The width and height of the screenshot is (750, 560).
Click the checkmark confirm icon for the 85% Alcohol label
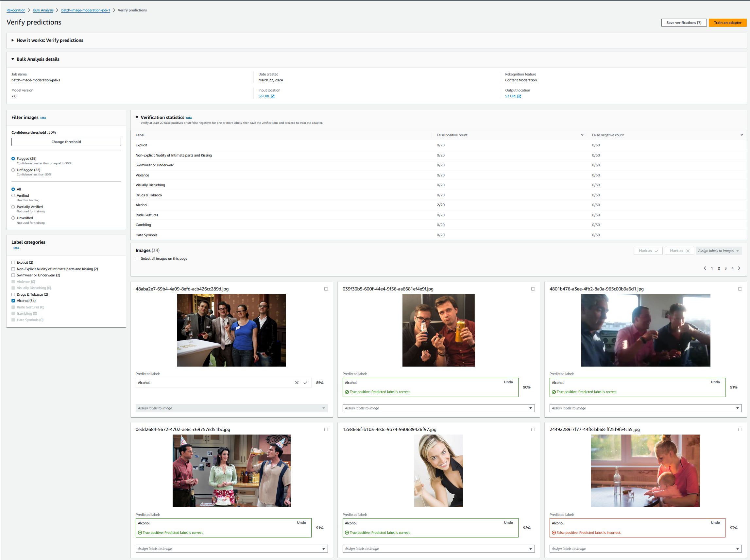[x=305, y=383]
